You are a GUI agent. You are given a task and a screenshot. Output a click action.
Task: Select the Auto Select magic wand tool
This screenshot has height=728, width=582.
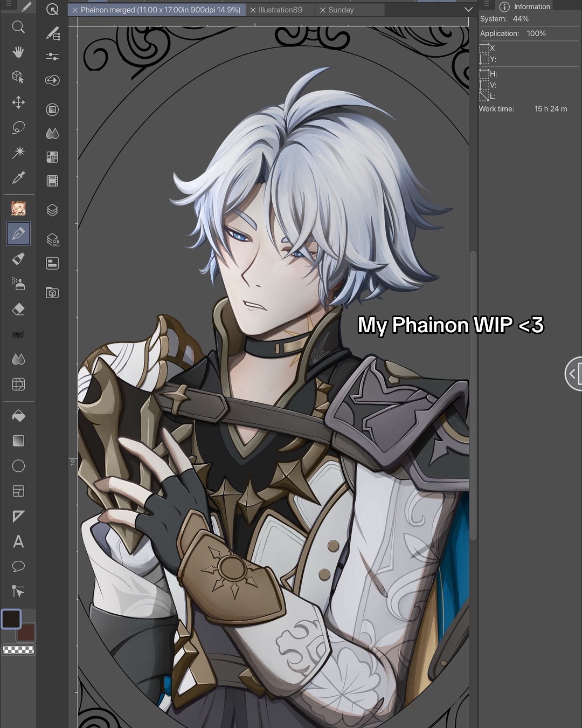(x=18, y=152)
